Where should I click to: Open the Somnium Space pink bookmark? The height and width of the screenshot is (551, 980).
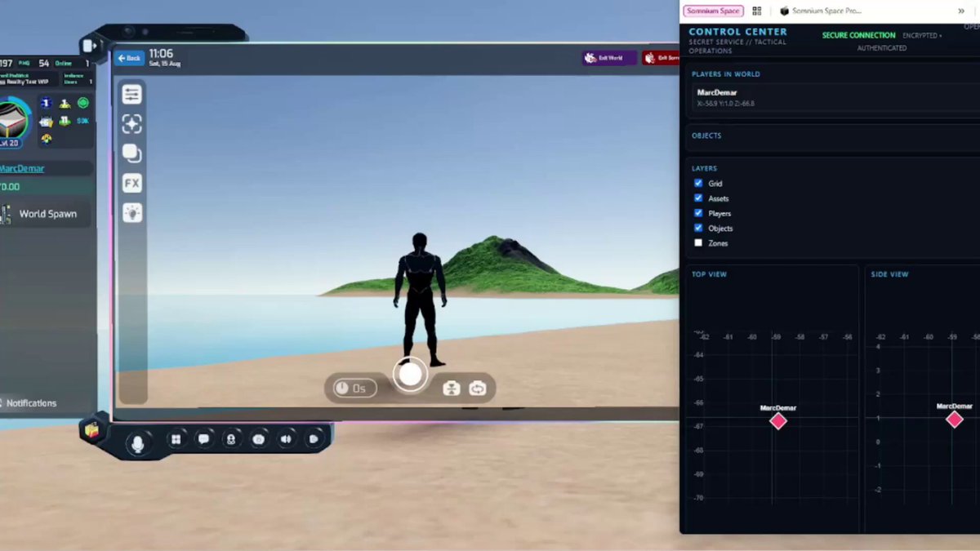coord(714,11)
